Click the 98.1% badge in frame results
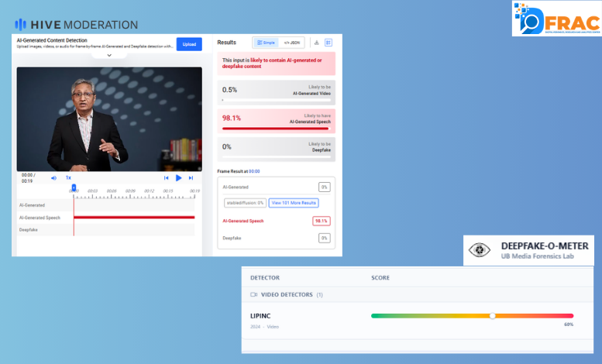 [322, 221]
